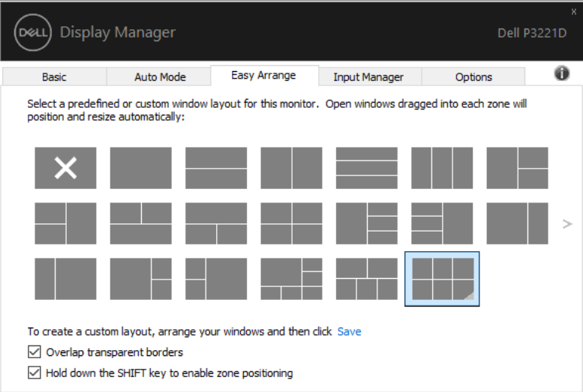This screenshot has width=583, height=392.
Task: Toggle Overlap transparent borders checkbox
Action: click(35, 352)
